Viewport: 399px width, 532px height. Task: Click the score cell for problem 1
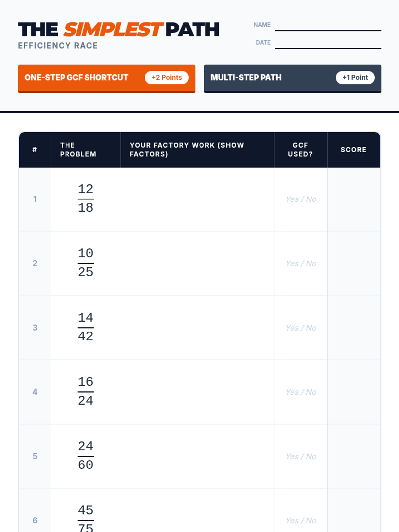(x=354, y=199)
